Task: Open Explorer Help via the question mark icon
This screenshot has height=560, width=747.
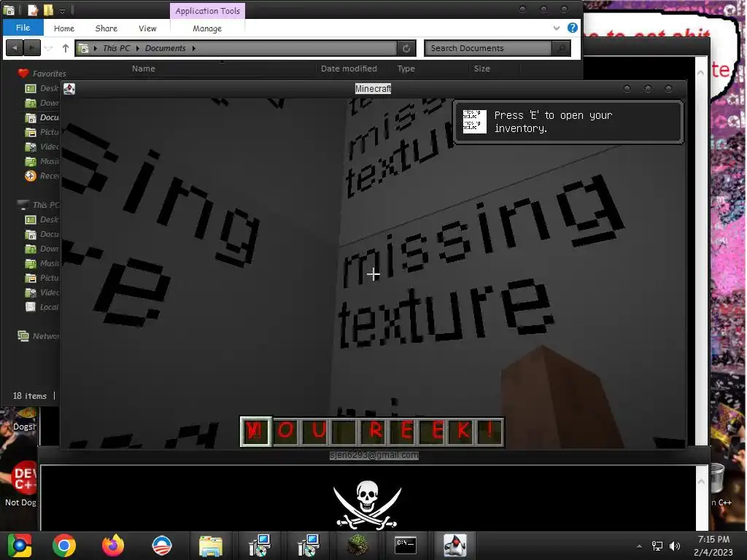Action: click(x=572, y=28)
